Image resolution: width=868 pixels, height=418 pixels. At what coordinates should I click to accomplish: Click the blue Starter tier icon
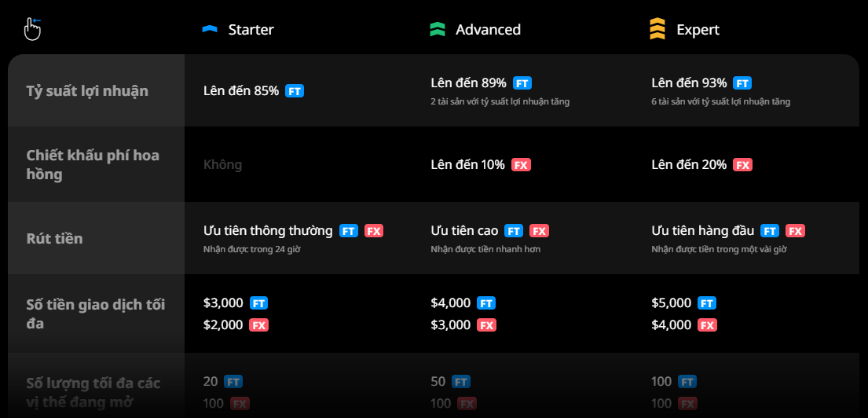tap(210, 29)
